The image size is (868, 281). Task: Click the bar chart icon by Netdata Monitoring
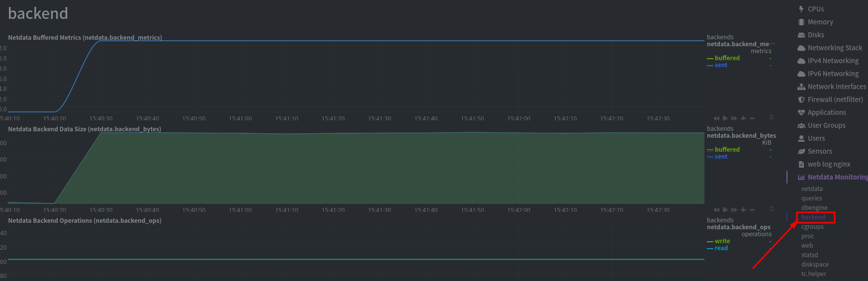coord(801,177)
